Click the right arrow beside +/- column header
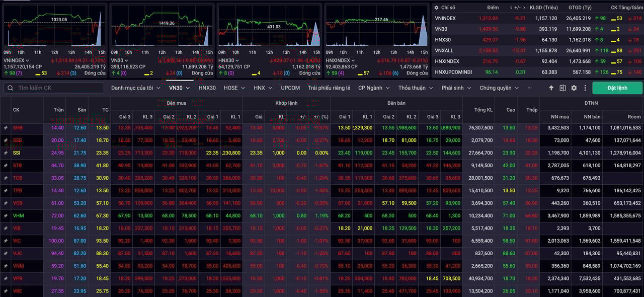Screen dimensions: 644x297 524,8
